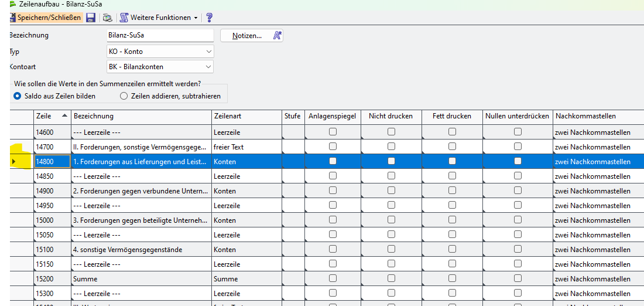Open Weitere Funktionen dropdown arrow
Image resolution: width=644 pixels, height=306 pixels.
point(196,18)
